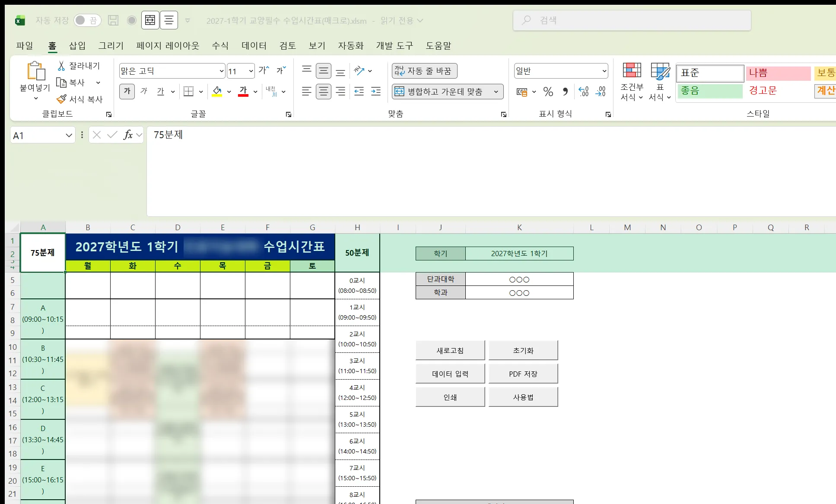Click the Copy icon in clipboard group
Image resolution: width=836 pixels, height=504 pixels.
[61, 82]
